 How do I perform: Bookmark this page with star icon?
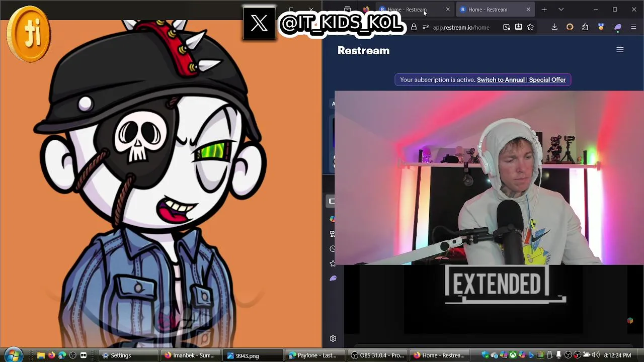pyautogui.click(x=530, y=27)
